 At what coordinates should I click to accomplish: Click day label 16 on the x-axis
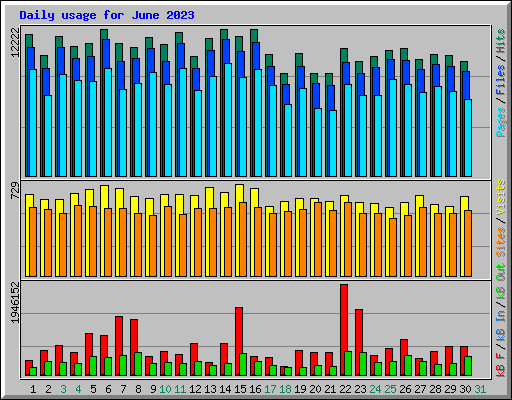tap(255, 389)
